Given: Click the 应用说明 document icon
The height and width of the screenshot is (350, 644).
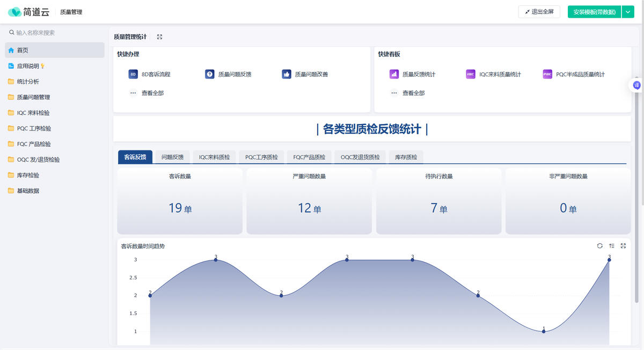Looking at the screenshot, I should pyautogui.click(x=11, y=66).
